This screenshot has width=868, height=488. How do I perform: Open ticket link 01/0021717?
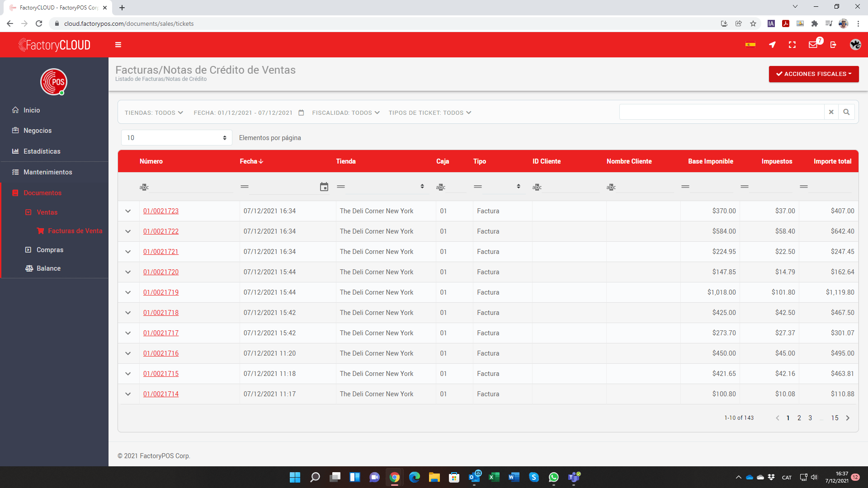tap(161, 333)
